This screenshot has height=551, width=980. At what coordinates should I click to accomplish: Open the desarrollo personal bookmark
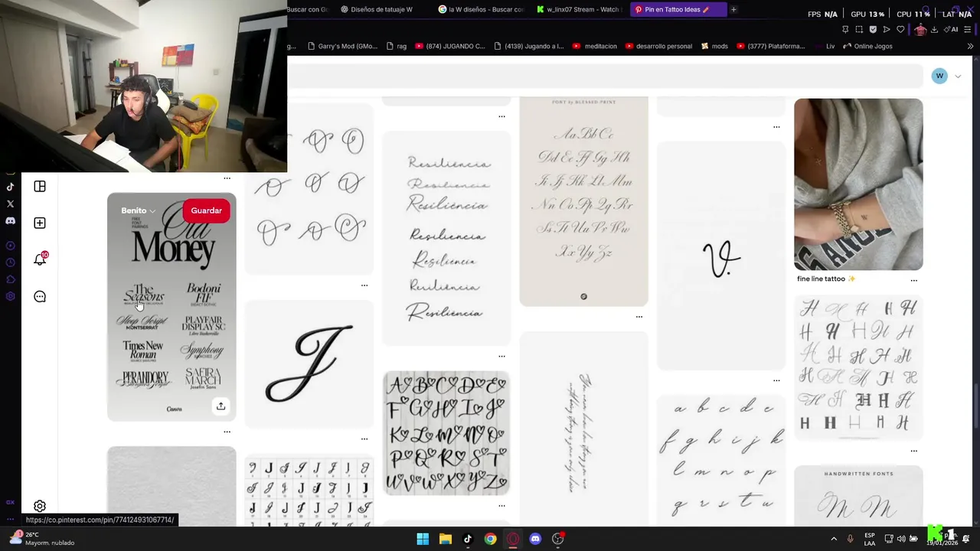(658, 46)
